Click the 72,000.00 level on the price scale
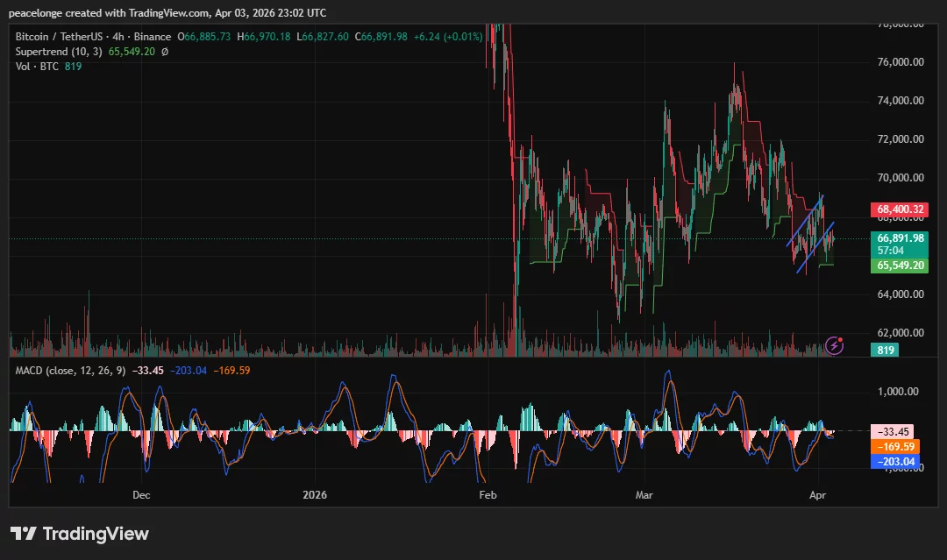 899,138
